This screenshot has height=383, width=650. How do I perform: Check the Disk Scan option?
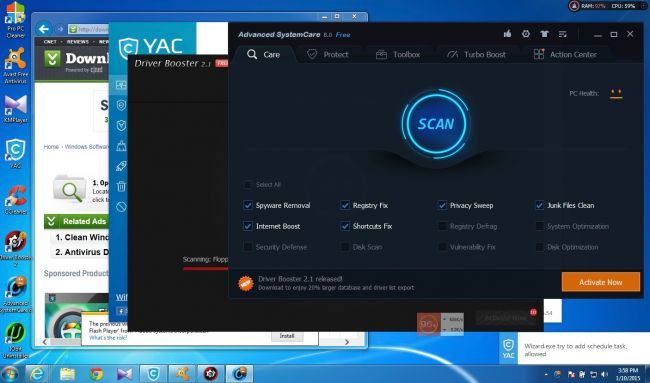(344, 247)
